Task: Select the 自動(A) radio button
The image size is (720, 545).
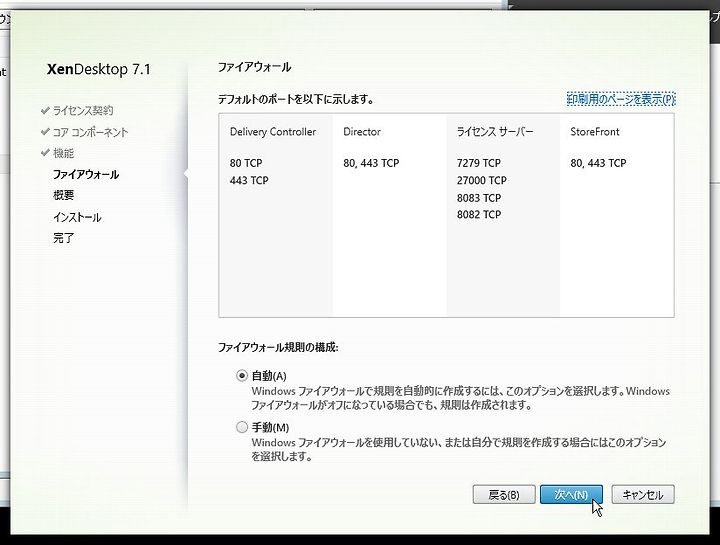Action: [242, 376]
